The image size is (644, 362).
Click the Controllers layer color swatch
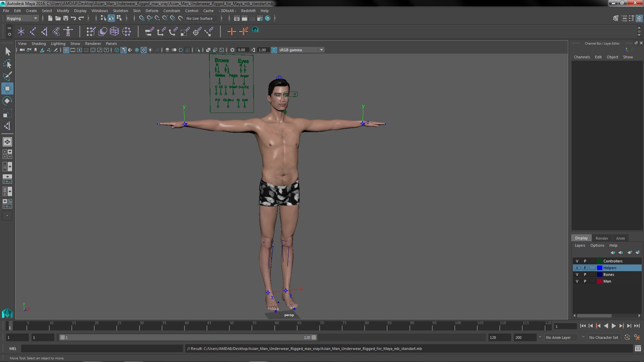coord(600,261)
